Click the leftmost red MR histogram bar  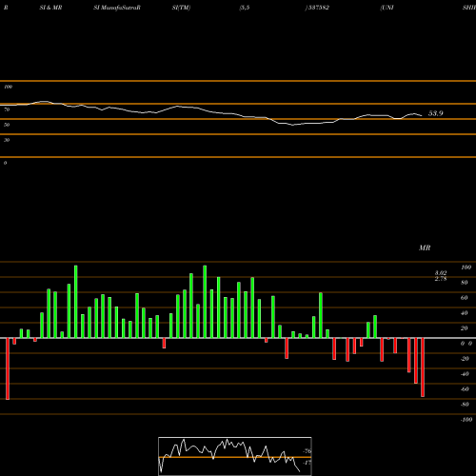pyautogui.click(x=8, y=368)
